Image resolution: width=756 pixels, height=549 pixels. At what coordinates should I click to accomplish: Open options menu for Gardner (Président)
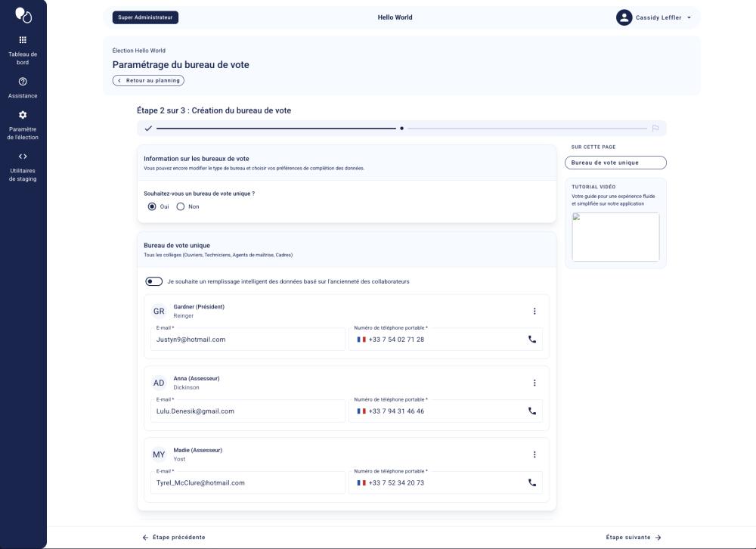pos(534,311)
